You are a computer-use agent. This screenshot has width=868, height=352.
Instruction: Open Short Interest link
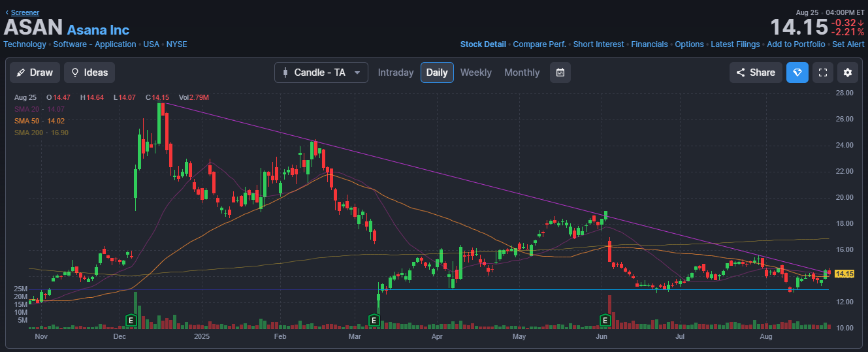point(598,44)
